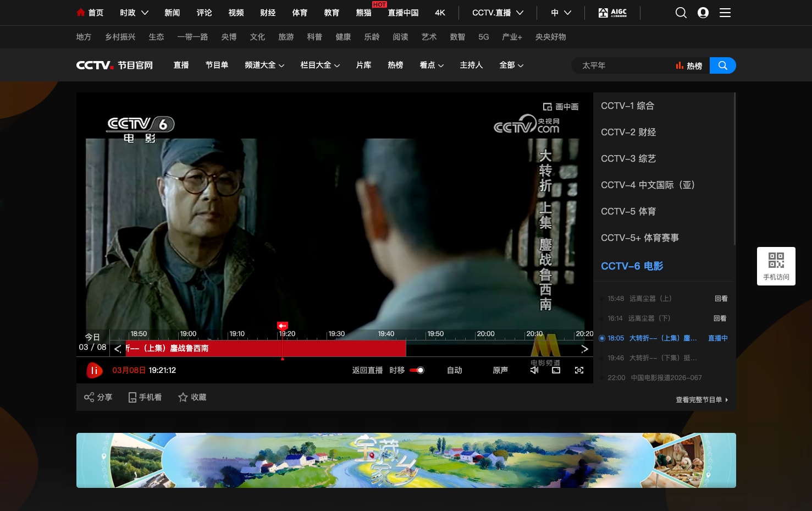Open the 节目单 menu item
Viewport: 812px width, 511px height.
[217, 65]
